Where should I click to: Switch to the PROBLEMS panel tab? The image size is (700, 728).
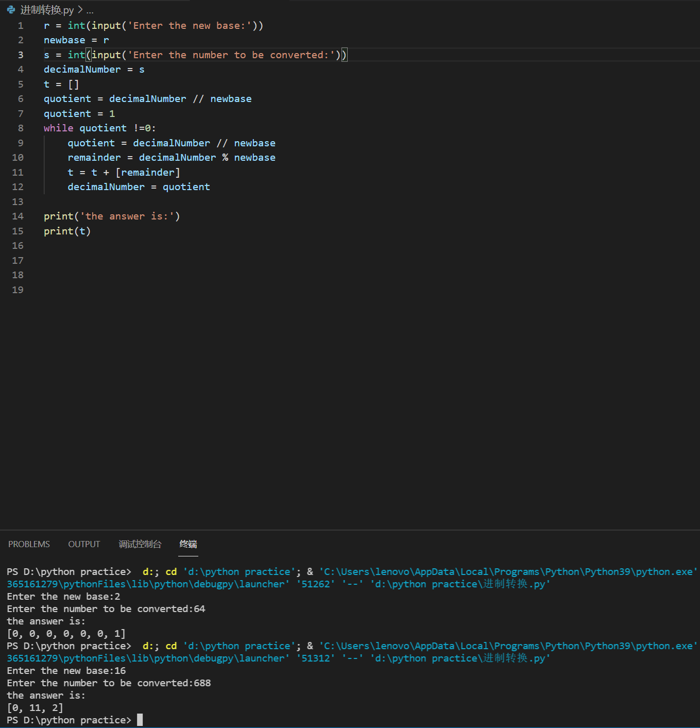pyautogui.click(x=29, y=544)
